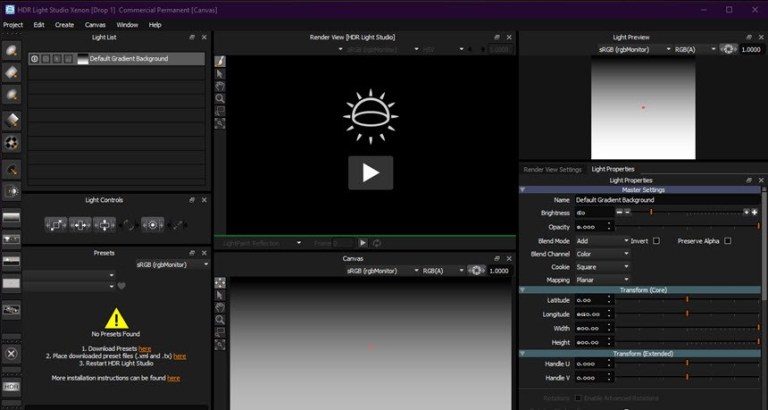This screenshot has height=410, width=768.
Task: Select the magnifier zoom tool in Render View
Action: coord(220,98)
